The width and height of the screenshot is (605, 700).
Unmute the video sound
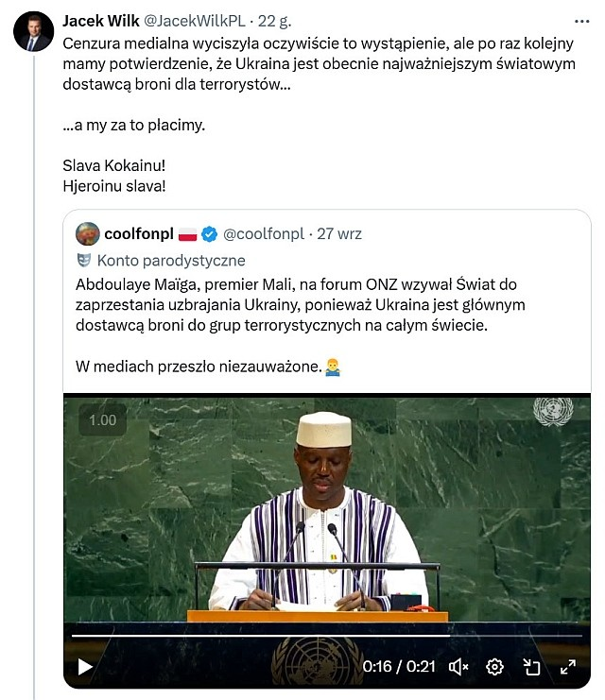pos(458,666)
